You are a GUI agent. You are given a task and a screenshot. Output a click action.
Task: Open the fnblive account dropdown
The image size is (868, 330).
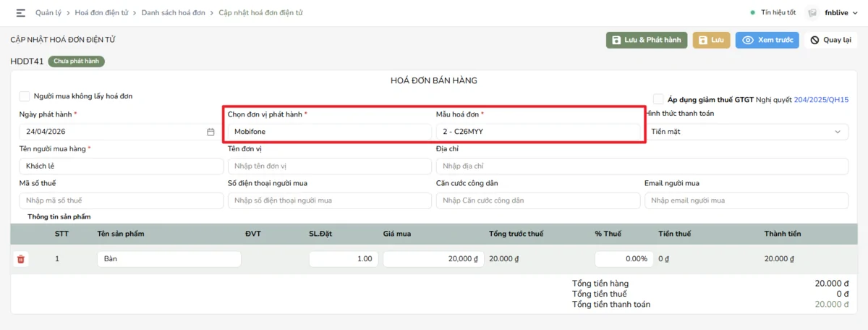click(838, 13)
